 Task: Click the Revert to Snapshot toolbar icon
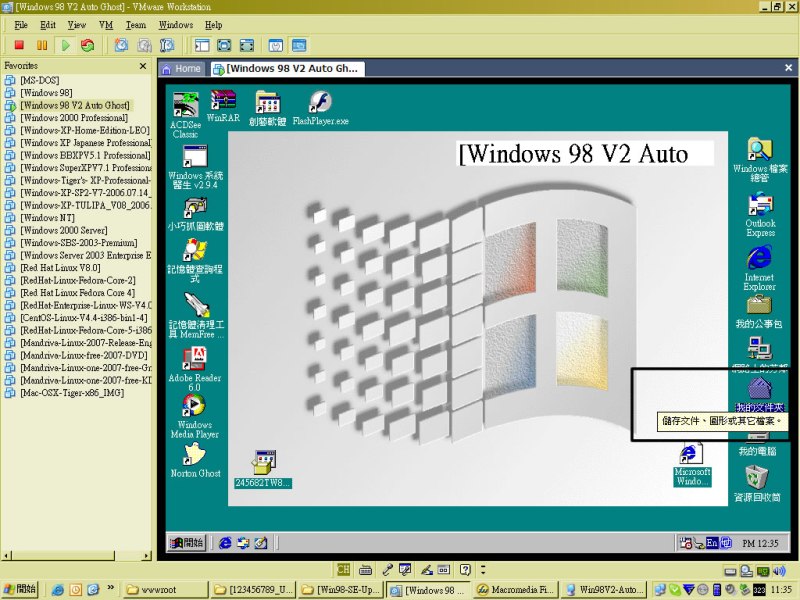144,45
